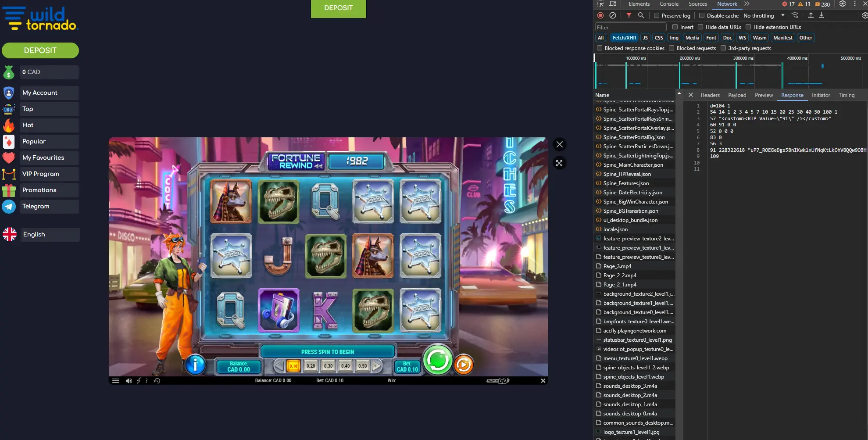Screen dimensions: 868x440
Task: Clear the network log
Action: pos(613,15)
